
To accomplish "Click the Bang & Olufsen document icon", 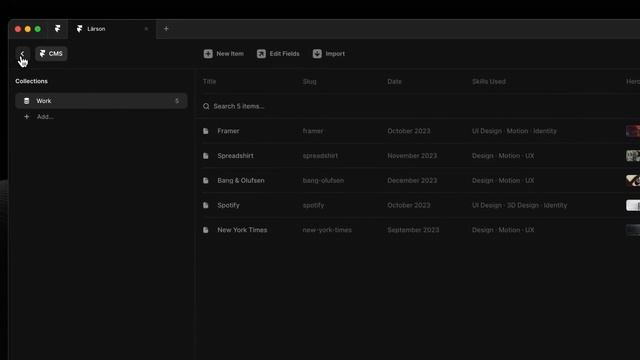I will coord(206,180).
